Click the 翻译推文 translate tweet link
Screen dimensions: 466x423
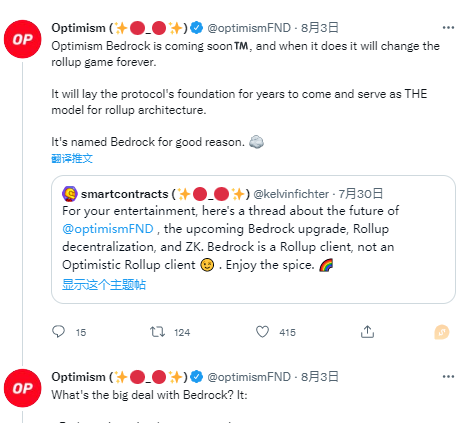[72, 158]
